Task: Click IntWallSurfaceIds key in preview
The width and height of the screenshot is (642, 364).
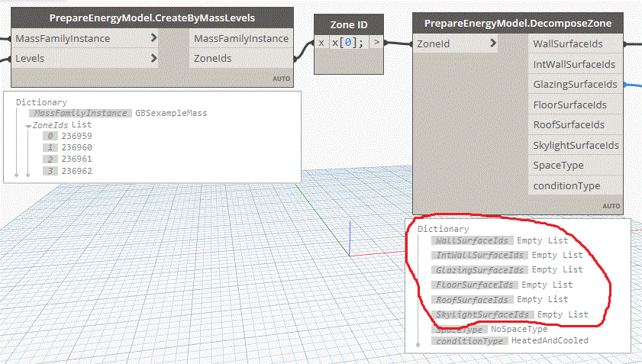Action: (479, 255)
